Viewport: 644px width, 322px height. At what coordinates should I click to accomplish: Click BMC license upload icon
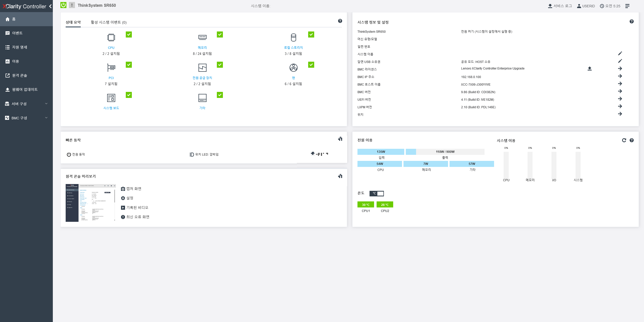(589, 68)
